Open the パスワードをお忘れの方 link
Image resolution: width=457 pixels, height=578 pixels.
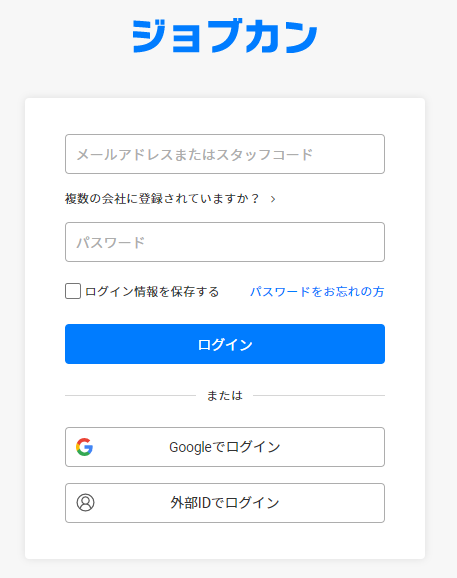[x=317, y=292]
